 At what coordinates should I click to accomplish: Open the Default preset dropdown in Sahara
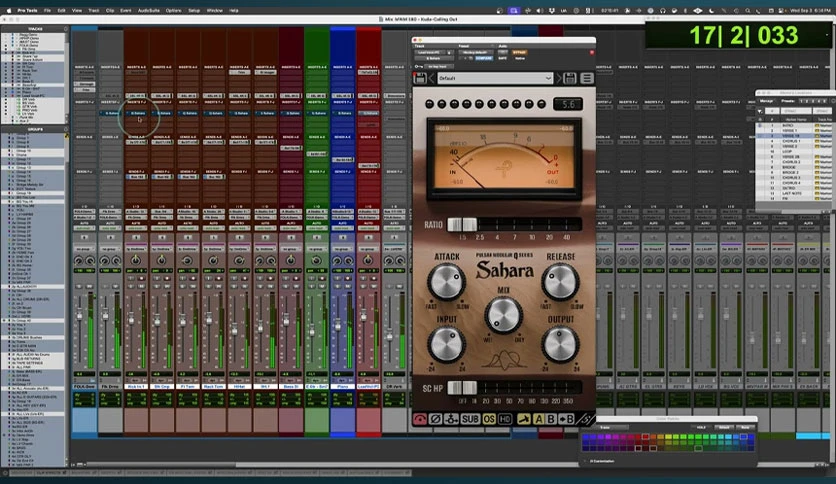click(x=495, y=78)
